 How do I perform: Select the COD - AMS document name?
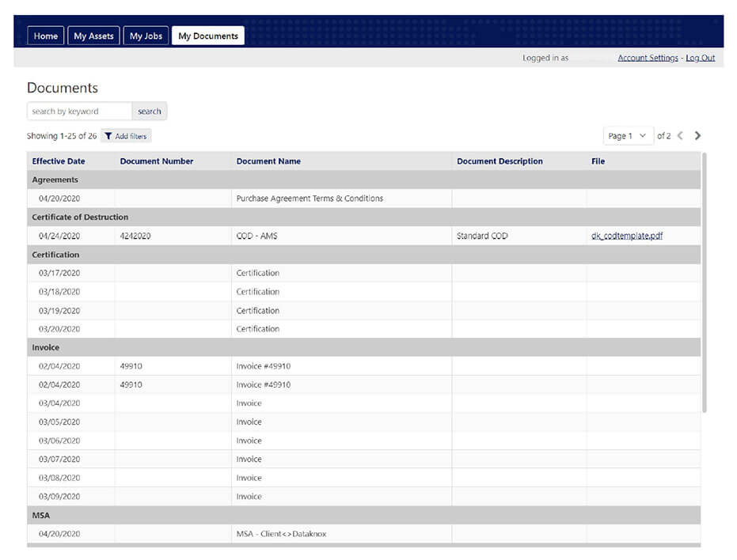tap(256, 236)
